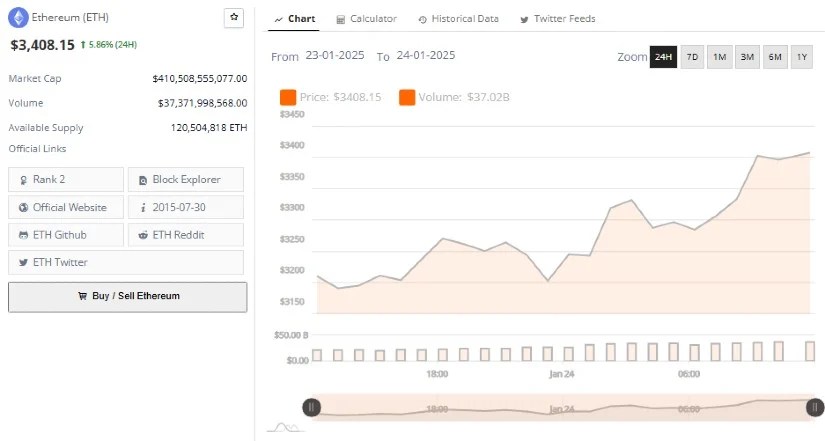Image resolution: width=825 pixels, height=441 pixels.
Task: Open the Twitter Feeds tab
Action: (x=559, y=19)
